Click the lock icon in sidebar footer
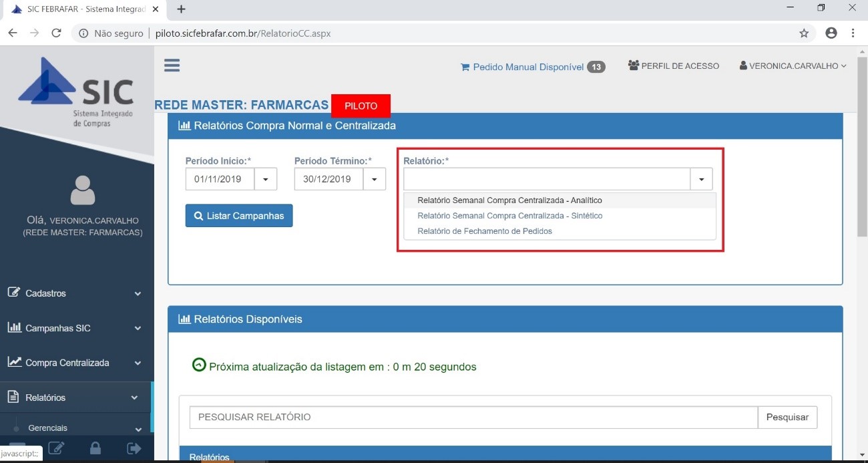The width and height of the screenshot is (868, 463). [x=95, y=448]
